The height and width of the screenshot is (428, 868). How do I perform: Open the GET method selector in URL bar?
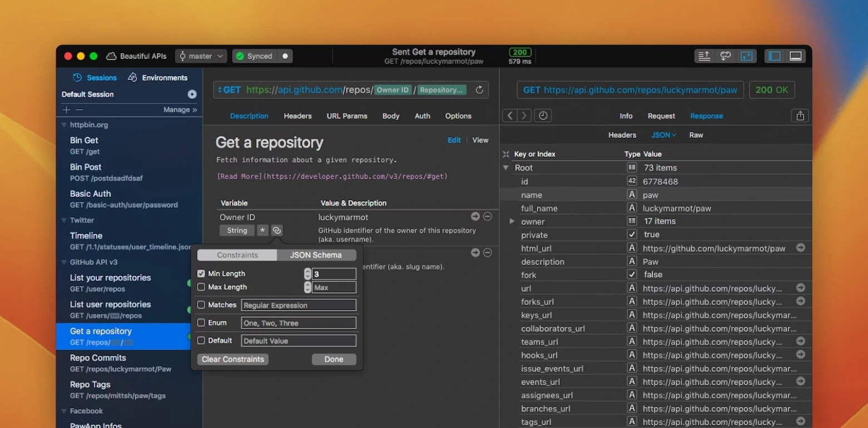click(x=229, y=90)
